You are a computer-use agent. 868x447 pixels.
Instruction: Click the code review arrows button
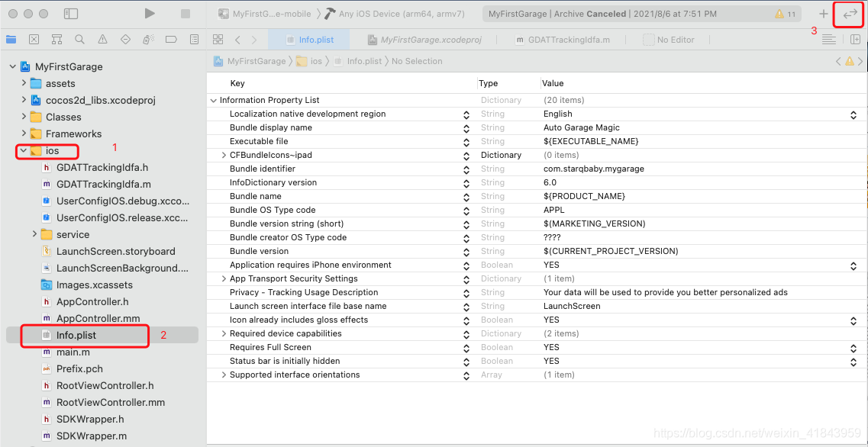[x=849, y=14]
